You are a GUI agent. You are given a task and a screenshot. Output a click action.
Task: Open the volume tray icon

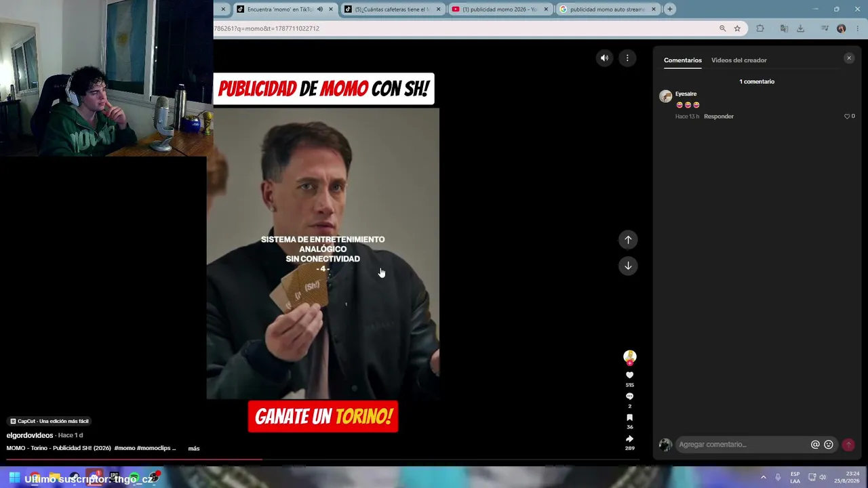[823, 477]
